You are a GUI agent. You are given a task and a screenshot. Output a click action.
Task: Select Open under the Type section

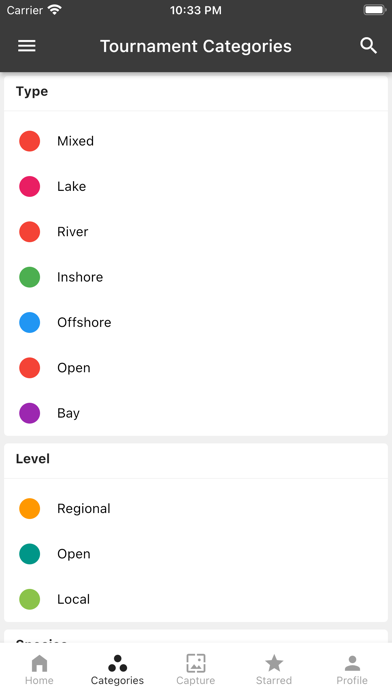coord(196,368)
